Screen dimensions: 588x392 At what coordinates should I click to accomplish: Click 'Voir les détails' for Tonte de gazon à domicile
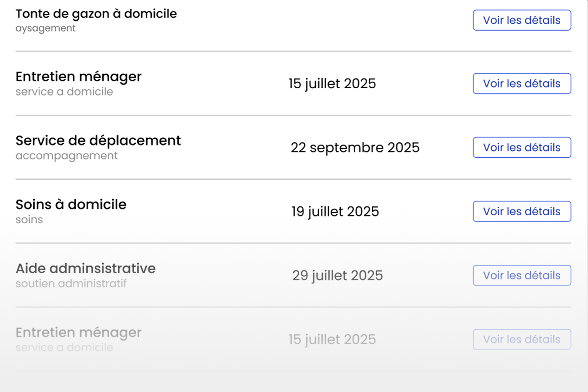pos(521,20)
